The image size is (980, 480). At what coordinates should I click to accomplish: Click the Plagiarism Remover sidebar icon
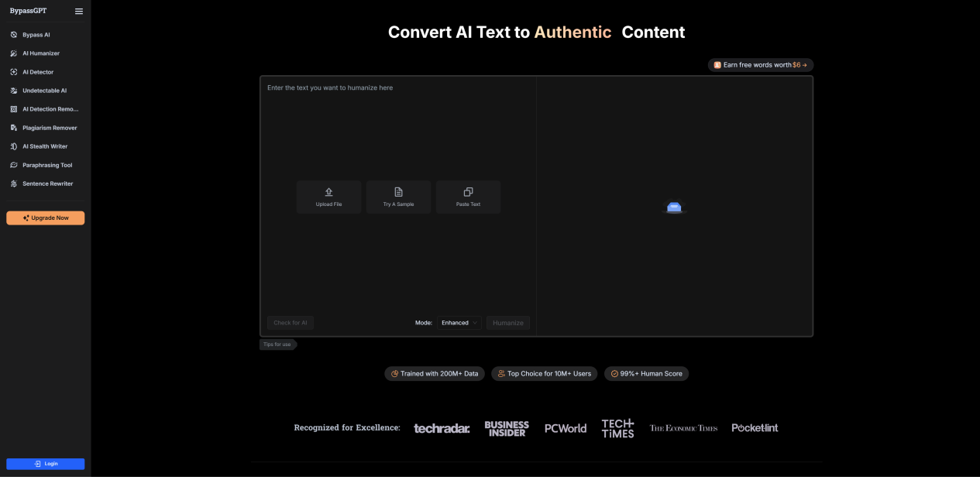click(x=14, y=128)
